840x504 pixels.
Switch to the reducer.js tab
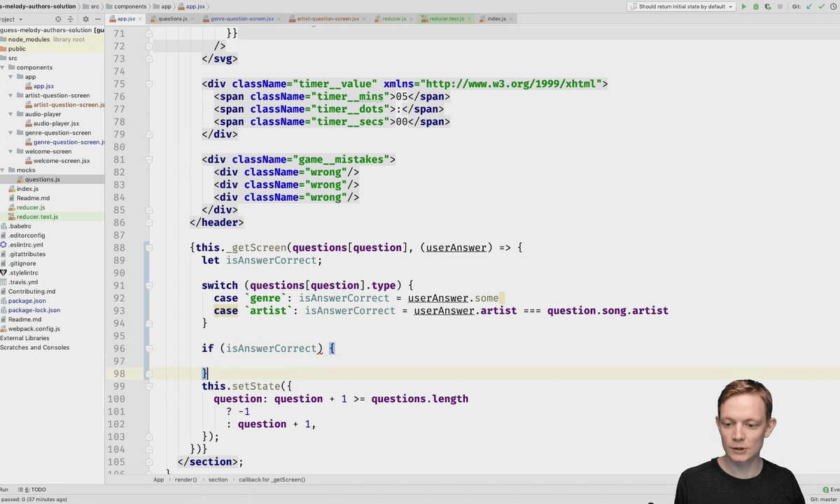pos(394,19)
